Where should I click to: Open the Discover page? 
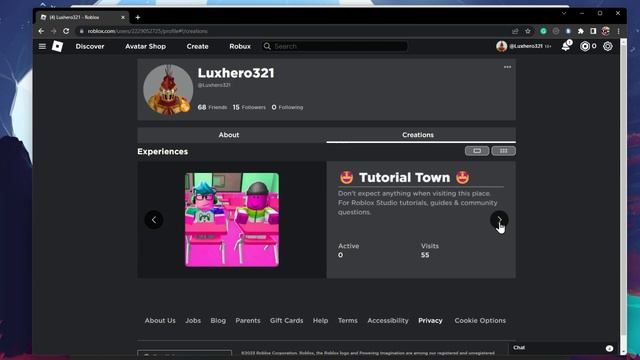tap(90, 47)
